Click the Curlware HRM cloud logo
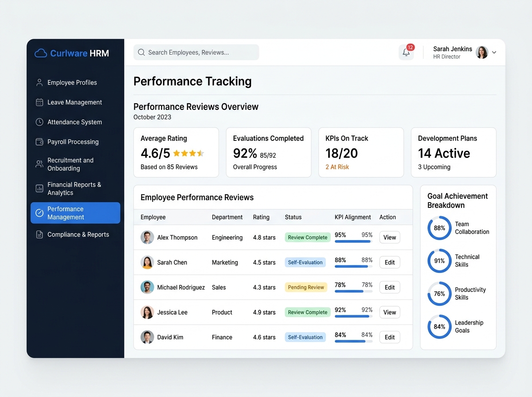The width and height of the screenshot is (532, 397). (x=41, y=53)
